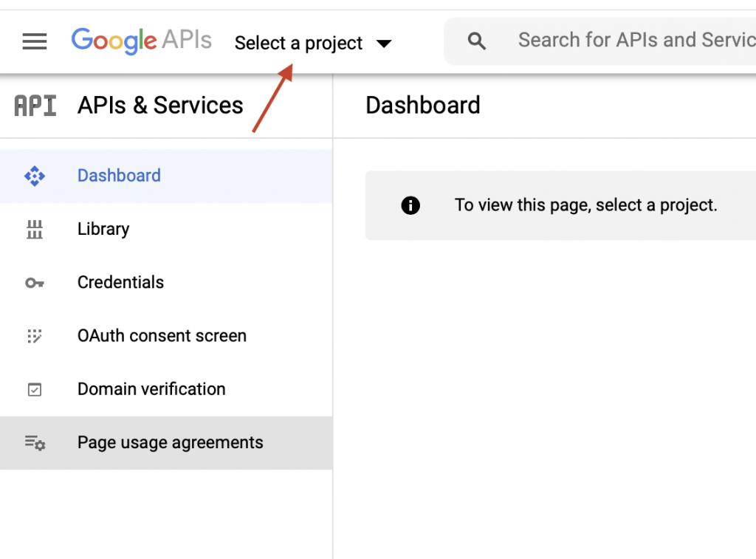The image size is (756, 559).
Task: Click the Domain verification checkbox icon
Action: [35, 389]
